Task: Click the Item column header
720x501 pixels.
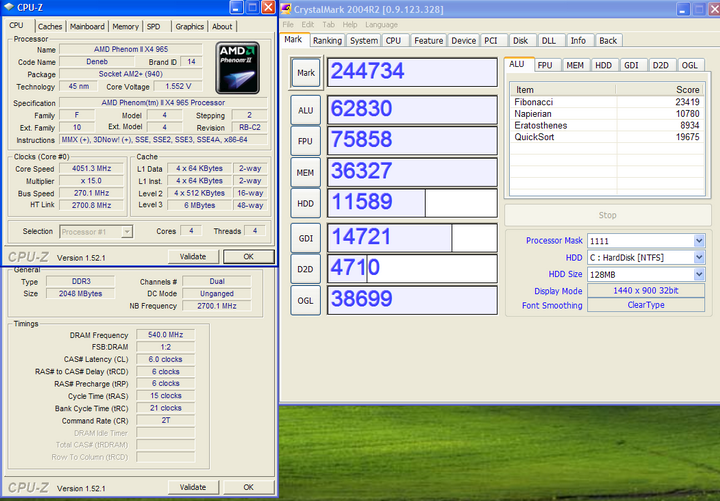Action: click(563, 90)
